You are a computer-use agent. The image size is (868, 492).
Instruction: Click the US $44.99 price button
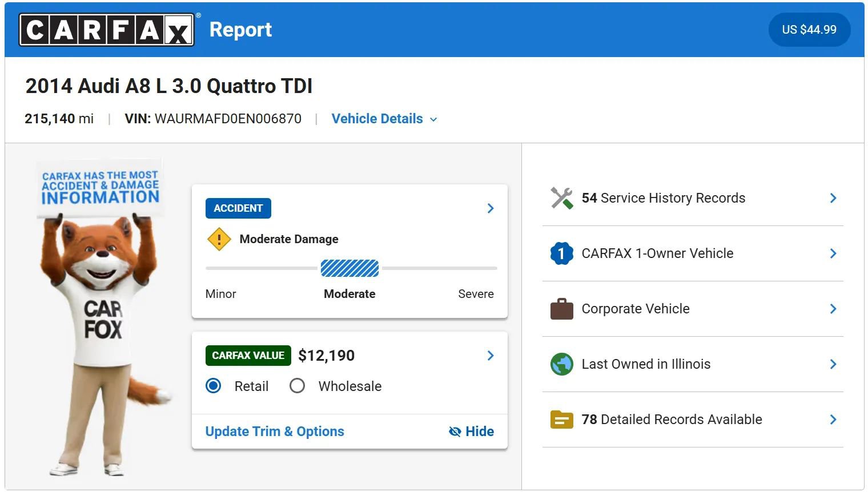809,29
